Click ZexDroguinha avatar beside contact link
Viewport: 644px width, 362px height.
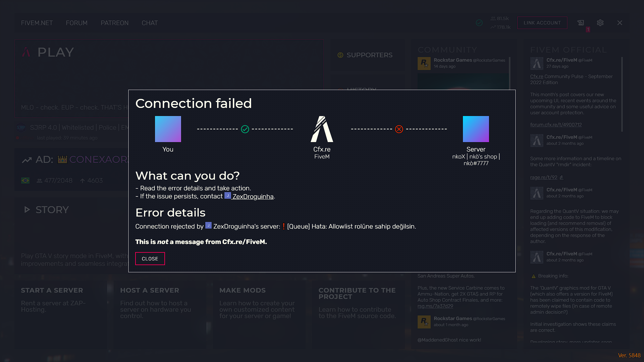coord(228,195)
